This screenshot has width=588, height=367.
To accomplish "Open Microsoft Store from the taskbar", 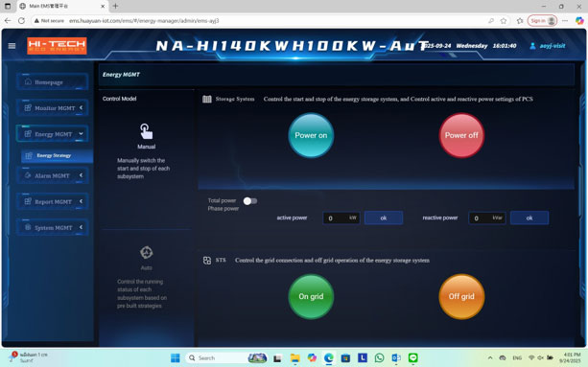I will pos(345,358).
